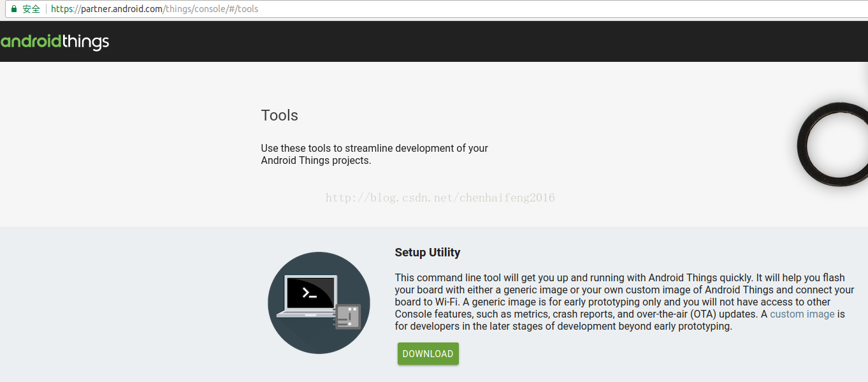Click the green lock security icon
The height and width of the screenshot is (382, 868).
pos(14,9)
